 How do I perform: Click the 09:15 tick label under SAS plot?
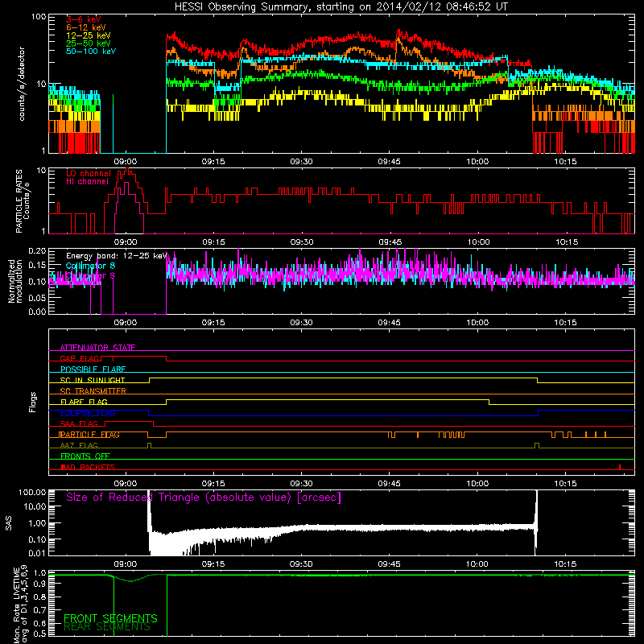[x=213, y=564]
